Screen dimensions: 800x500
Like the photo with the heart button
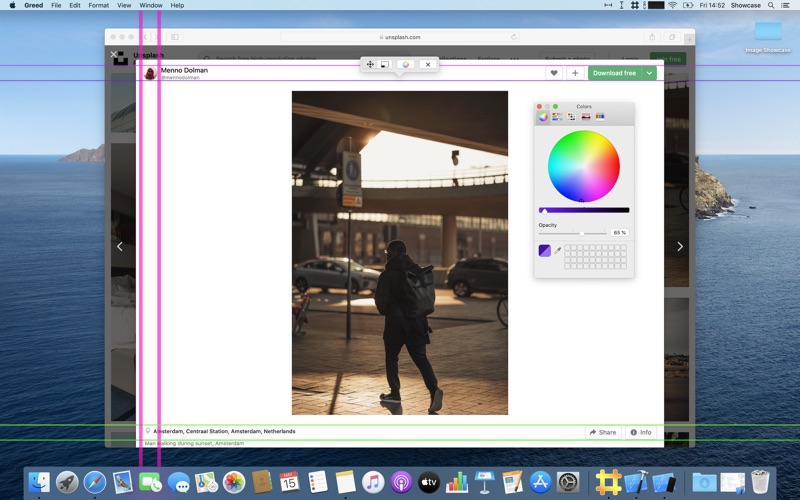(554, 73)
